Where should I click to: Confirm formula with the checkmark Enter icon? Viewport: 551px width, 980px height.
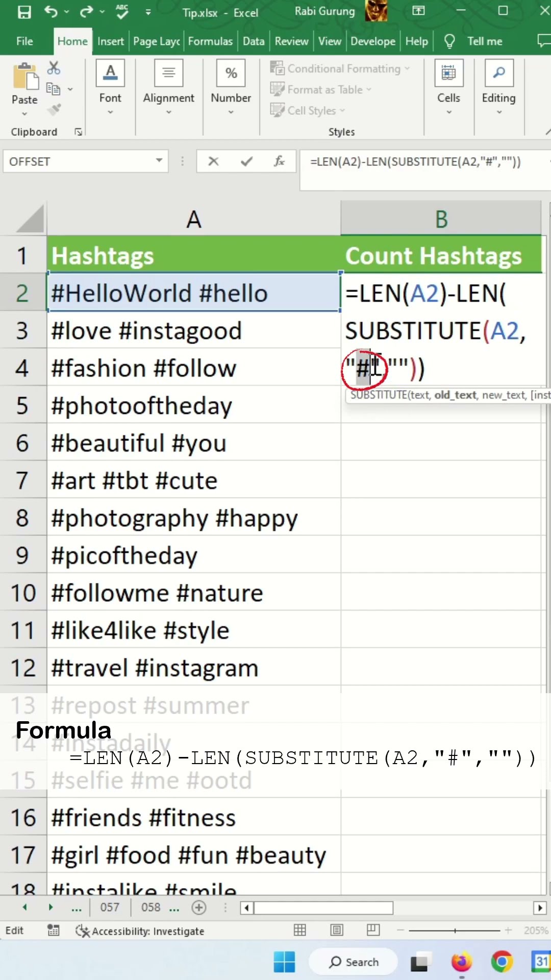point(246,162)
